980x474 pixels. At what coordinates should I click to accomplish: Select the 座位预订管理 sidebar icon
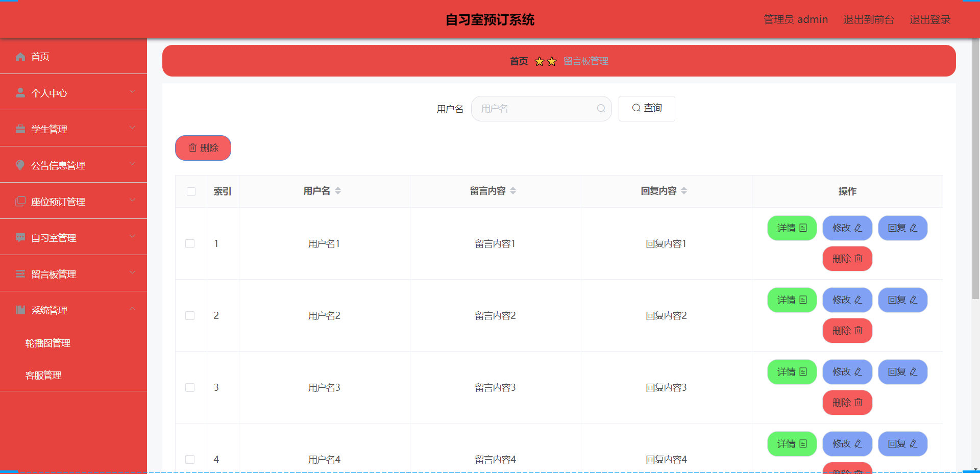(20, 201)
